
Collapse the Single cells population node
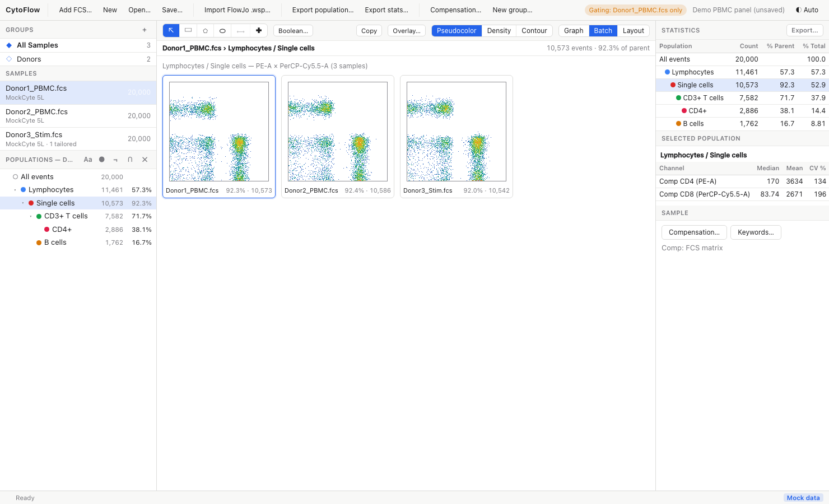click(x=23, y=203)
